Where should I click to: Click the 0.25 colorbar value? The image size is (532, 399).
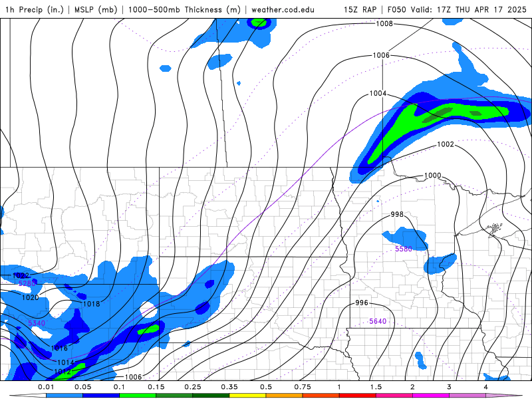(x=193, y=387)
